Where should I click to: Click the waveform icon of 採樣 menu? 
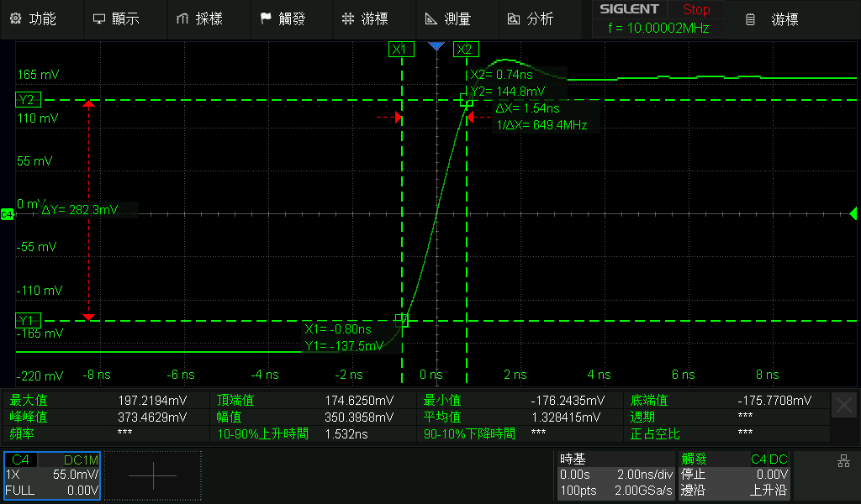(x=182, y=19)
